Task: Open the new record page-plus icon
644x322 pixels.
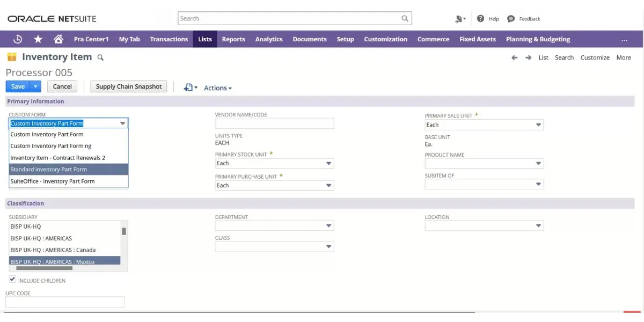Action: pos(190,87)
